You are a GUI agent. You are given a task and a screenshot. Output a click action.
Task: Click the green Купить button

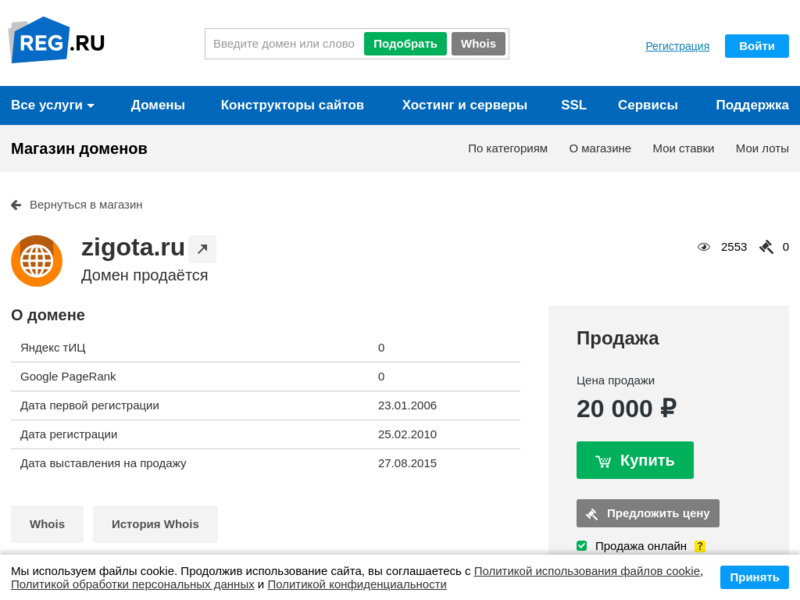point(635,460)
